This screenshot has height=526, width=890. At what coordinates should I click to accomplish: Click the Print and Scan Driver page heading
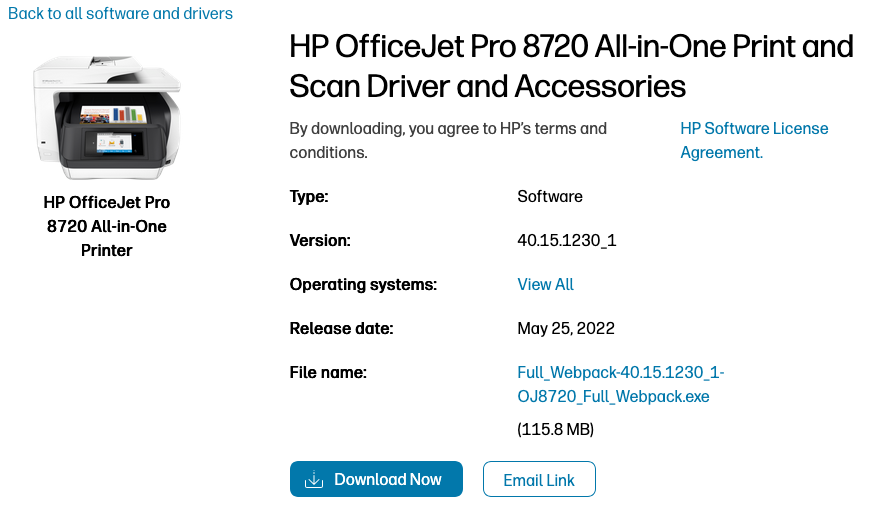pyautogui.click(x=571, y=66)
